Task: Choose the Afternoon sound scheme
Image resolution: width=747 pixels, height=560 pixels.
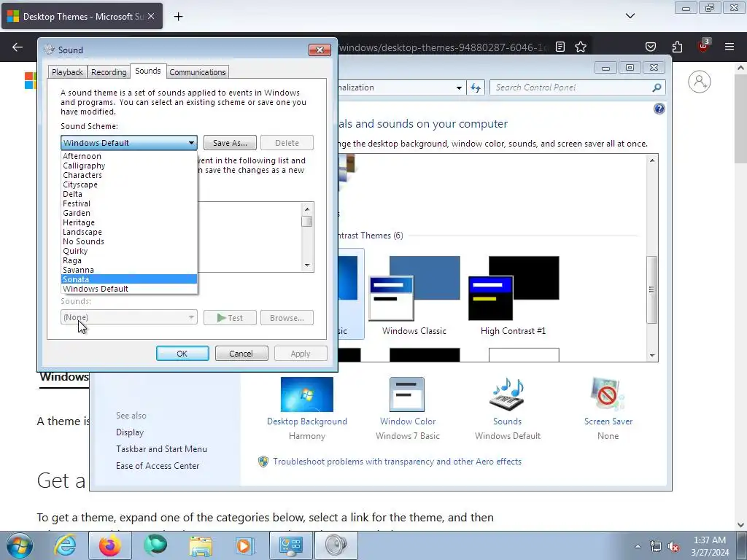Action: click(129, 156)
